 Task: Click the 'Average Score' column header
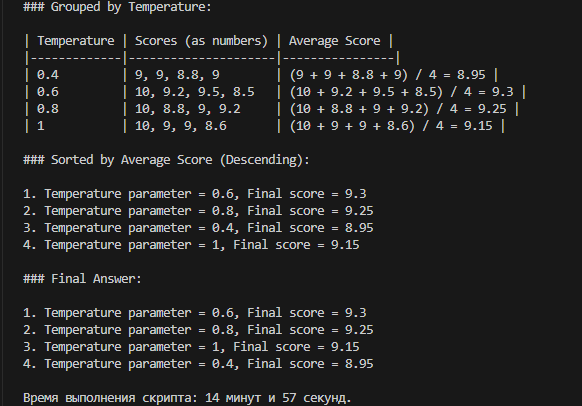(x=334, y=41)
